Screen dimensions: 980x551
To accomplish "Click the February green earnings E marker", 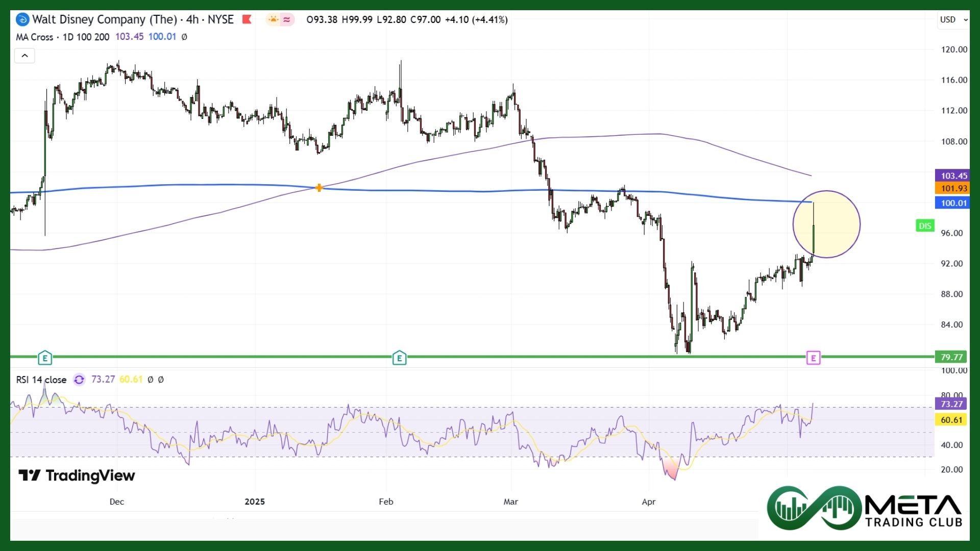I will coord(399,358).
